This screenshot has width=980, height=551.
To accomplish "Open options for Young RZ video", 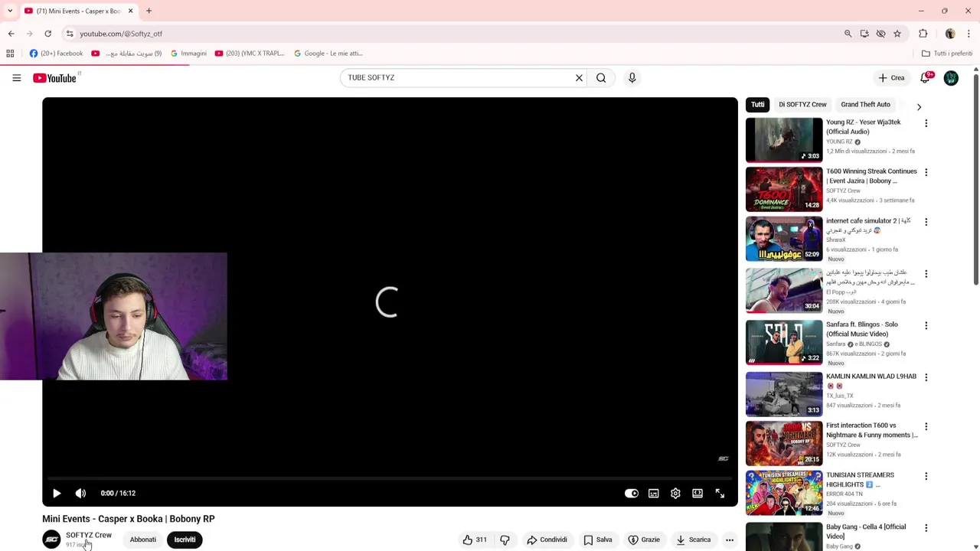I will (926, 123).
